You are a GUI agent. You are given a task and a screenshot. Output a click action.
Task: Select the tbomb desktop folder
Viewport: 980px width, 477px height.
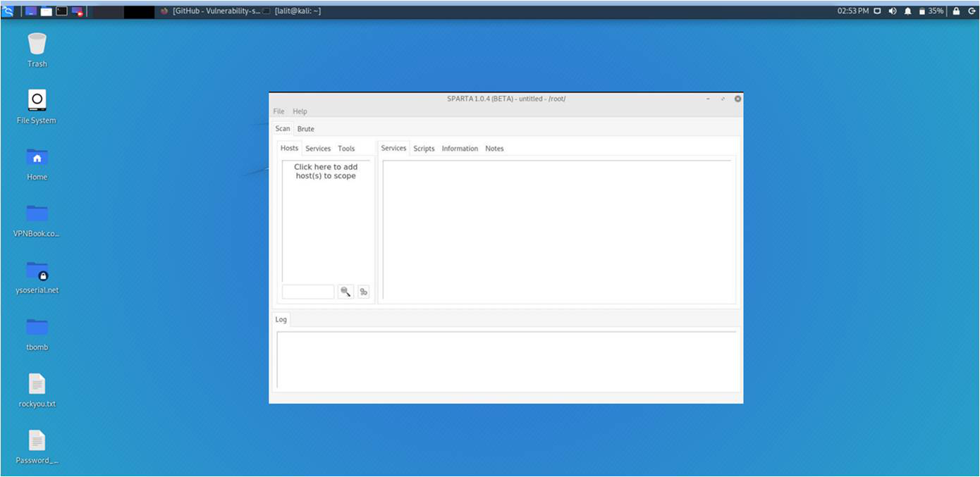37,335
